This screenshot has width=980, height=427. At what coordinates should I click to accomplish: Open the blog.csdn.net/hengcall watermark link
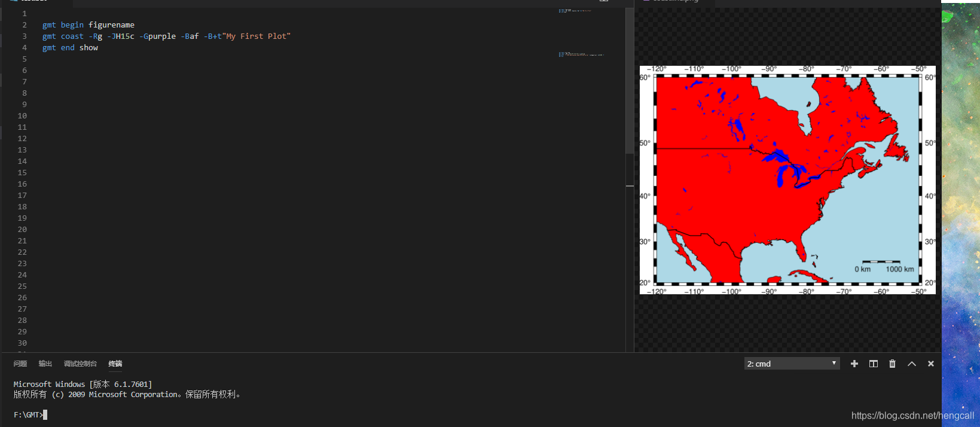(x=912, y=416)
